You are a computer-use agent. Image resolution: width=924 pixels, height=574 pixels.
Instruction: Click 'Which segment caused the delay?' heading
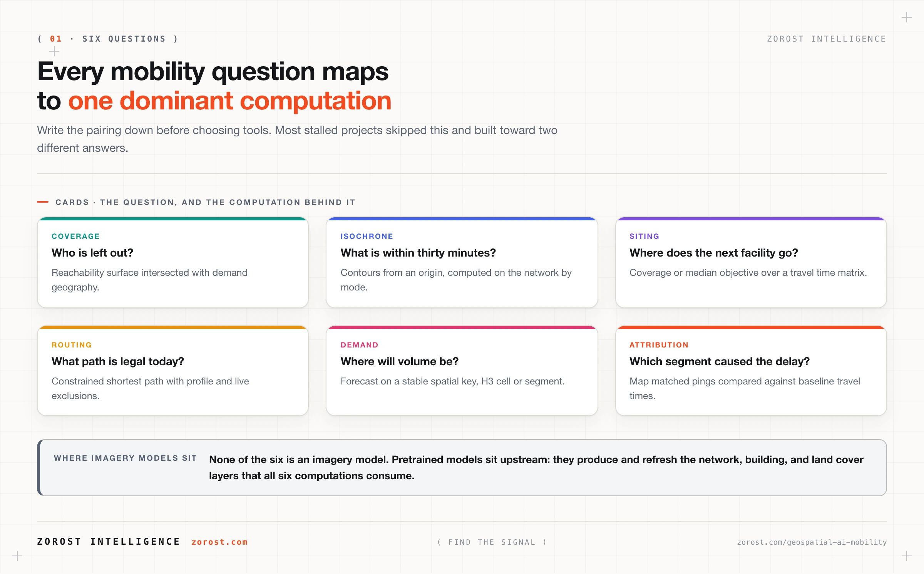click(x=720, y=361)
